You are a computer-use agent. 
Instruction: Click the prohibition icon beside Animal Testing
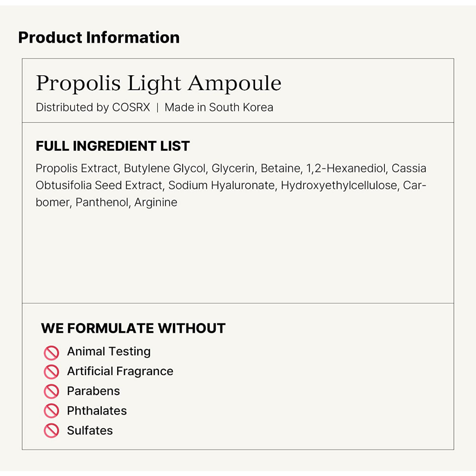(51, 352)
